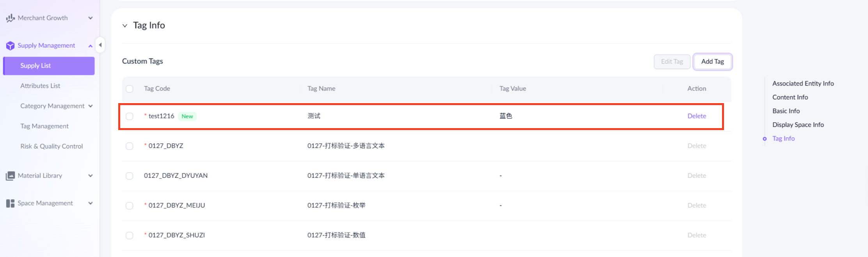Open the Material Library image icon
868x257 pixels.
[x=9, y=175]
